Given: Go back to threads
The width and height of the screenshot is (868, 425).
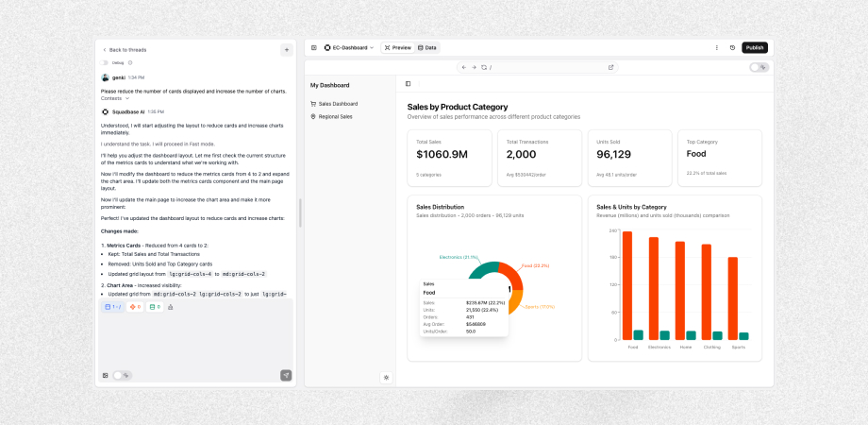Looking at the screenshot, I should (125, 50).
